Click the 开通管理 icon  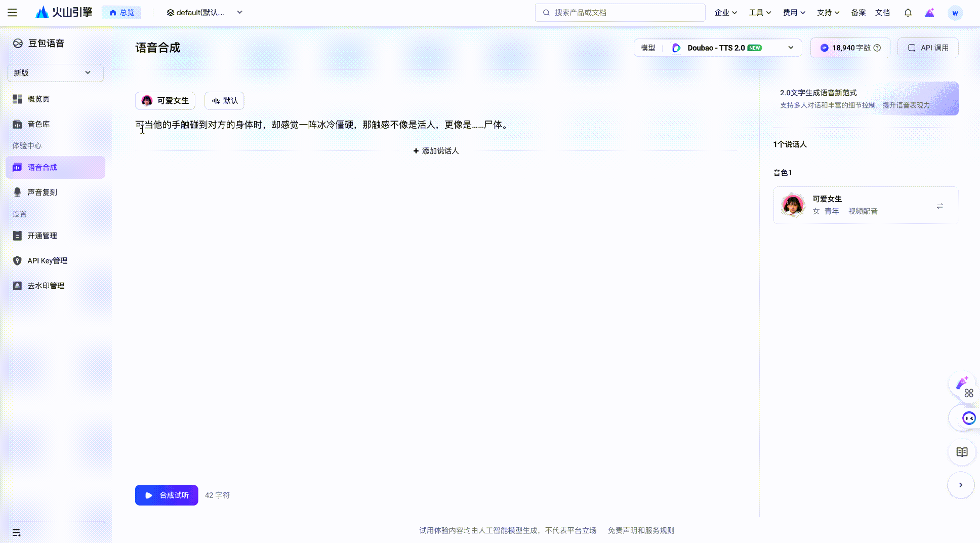coord(17,236)
